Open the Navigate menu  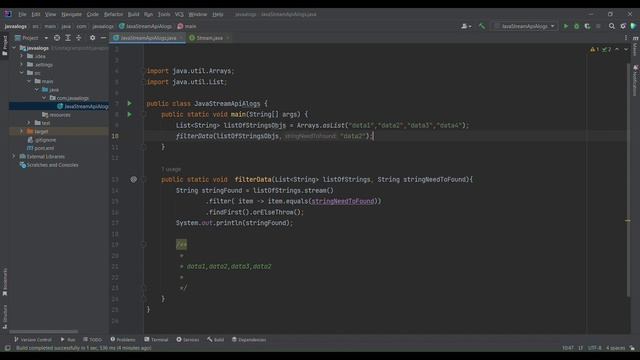[71, 14]
